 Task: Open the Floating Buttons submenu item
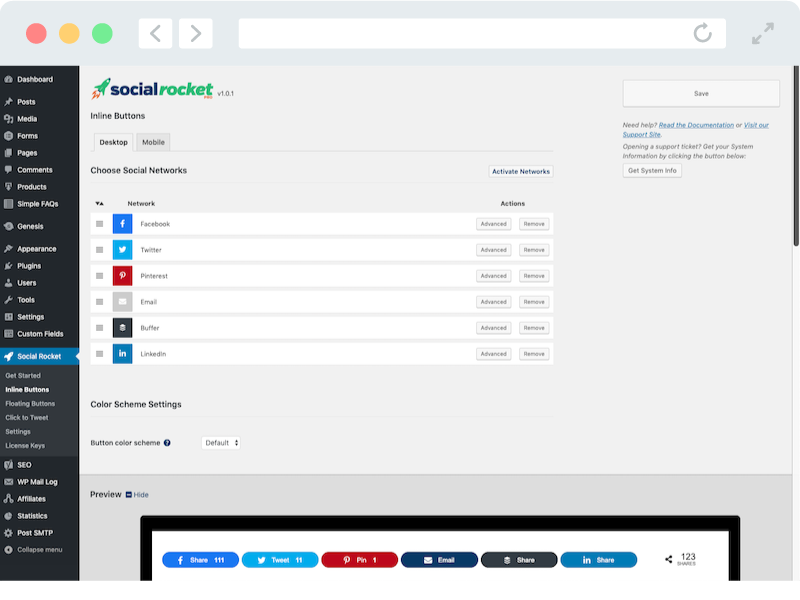30,404
